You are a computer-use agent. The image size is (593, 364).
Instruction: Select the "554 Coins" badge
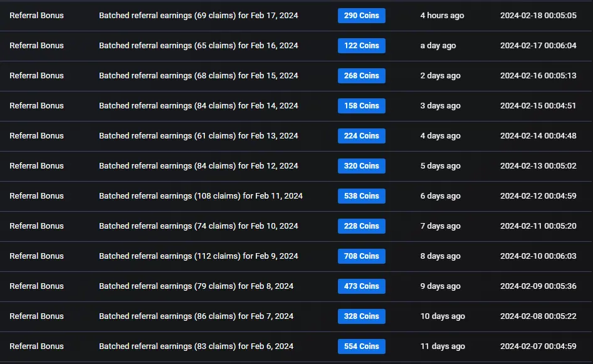362,346
